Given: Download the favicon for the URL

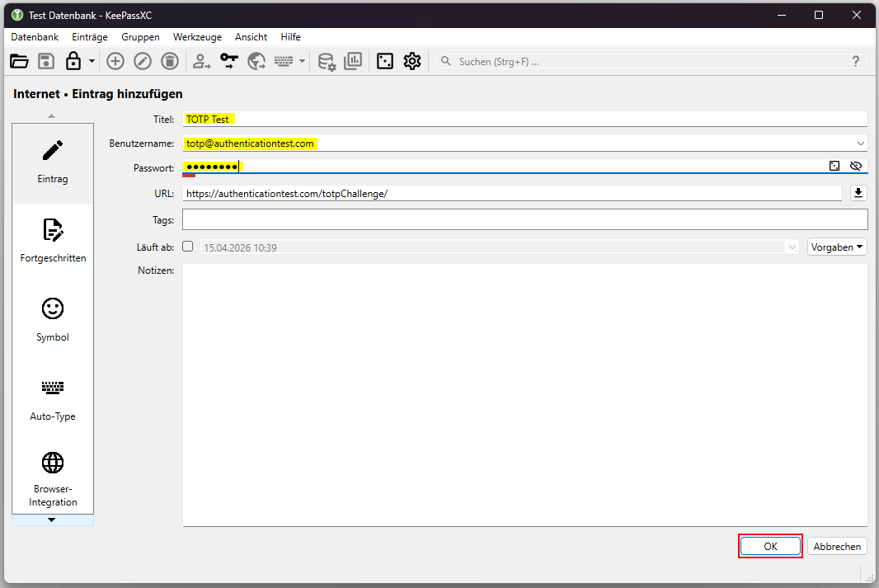Looking at the screenshot, I should point(858,193).
